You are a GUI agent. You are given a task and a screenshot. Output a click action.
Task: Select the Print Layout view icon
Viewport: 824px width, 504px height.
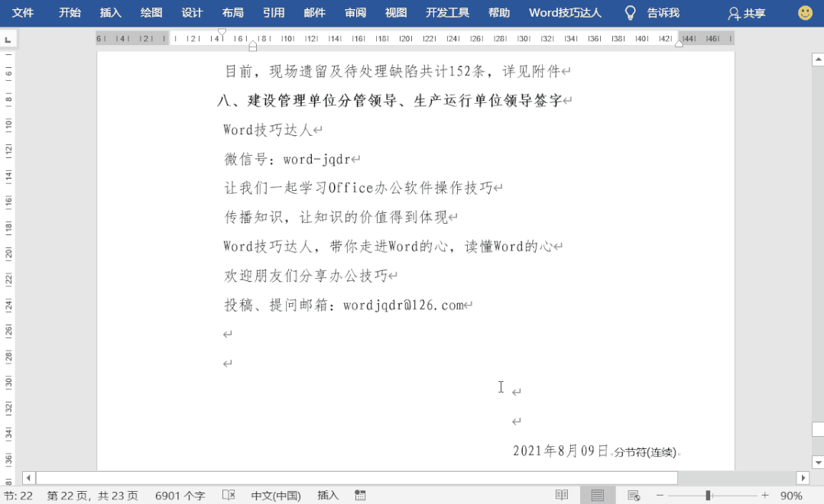pos(597,496)
